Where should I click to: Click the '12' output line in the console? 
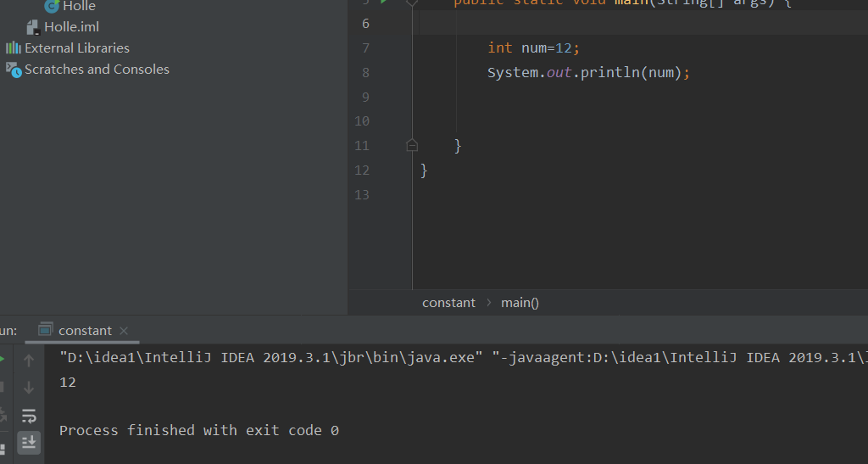(68, 382)
